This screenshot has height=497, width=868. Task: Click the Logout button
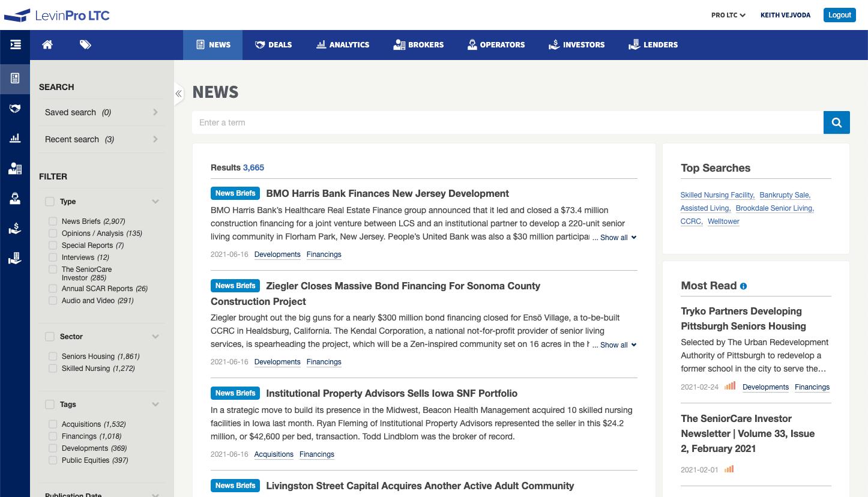click(839, 15)
